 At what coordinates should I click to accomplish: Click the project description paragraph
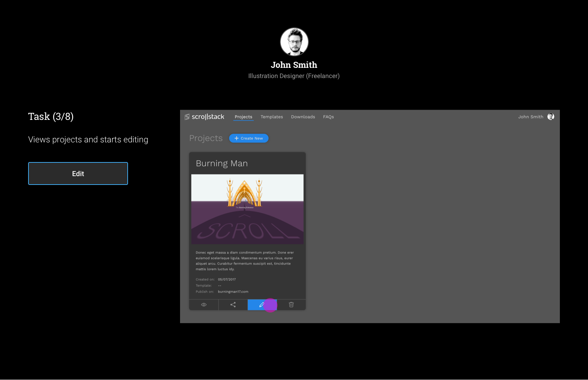click(245, 261)
